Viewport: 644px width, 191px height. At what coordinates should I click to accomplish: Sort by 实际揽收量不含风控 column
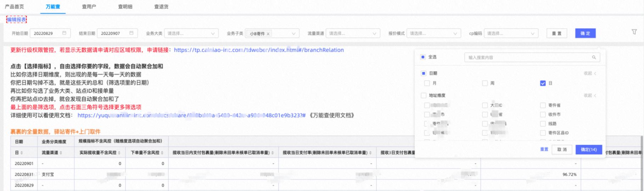click(x=119, y=153)
